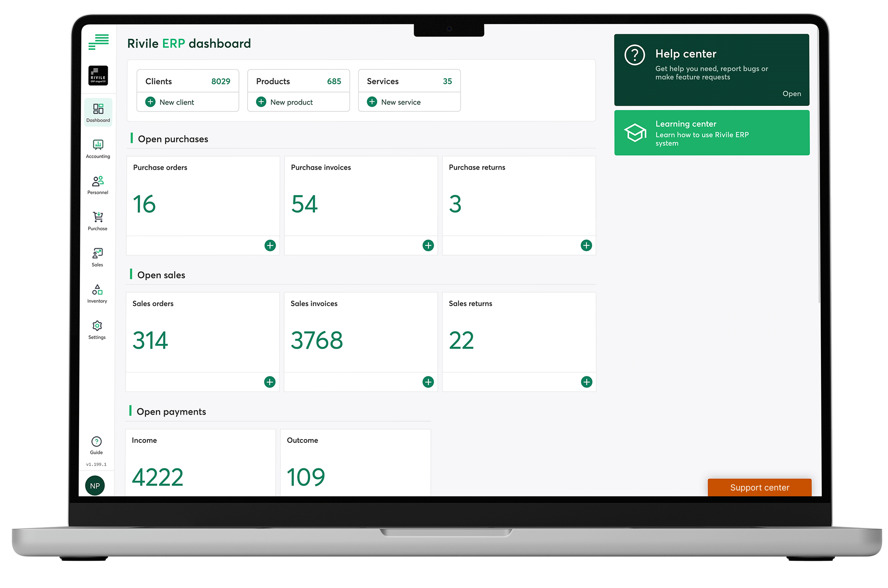Screen dimensions: 888x588
Task: Add a new purchase invoice
Action: click(x=428, y=245)
